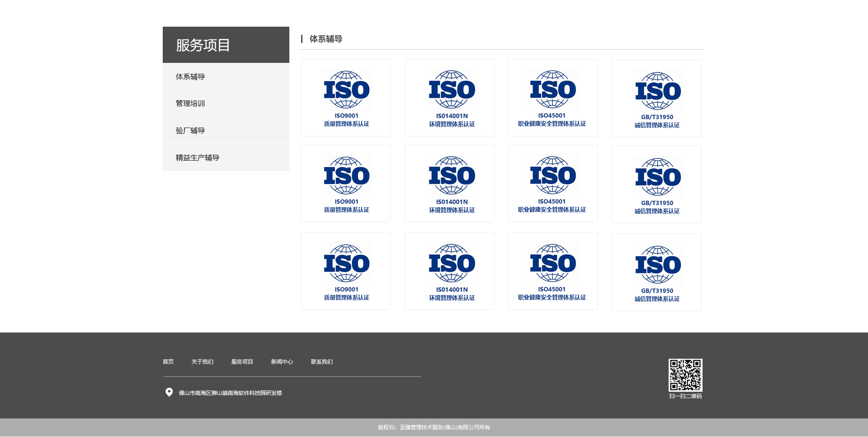Go to 新闻中心 from the footer
This screenshot has height=437, width=868.
pos(282,362)
